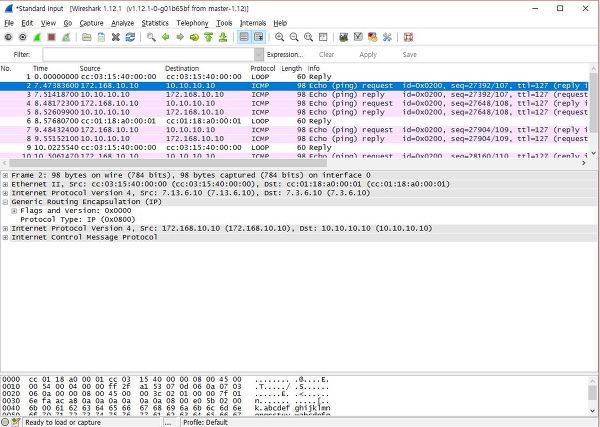Open capture file properties in status bar
Screen dimensions: 600x427
16,422
